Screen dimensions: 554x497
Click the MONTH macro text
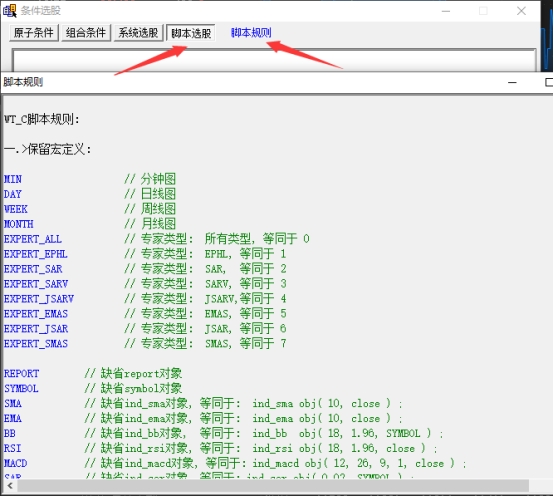tap(18, 224)
